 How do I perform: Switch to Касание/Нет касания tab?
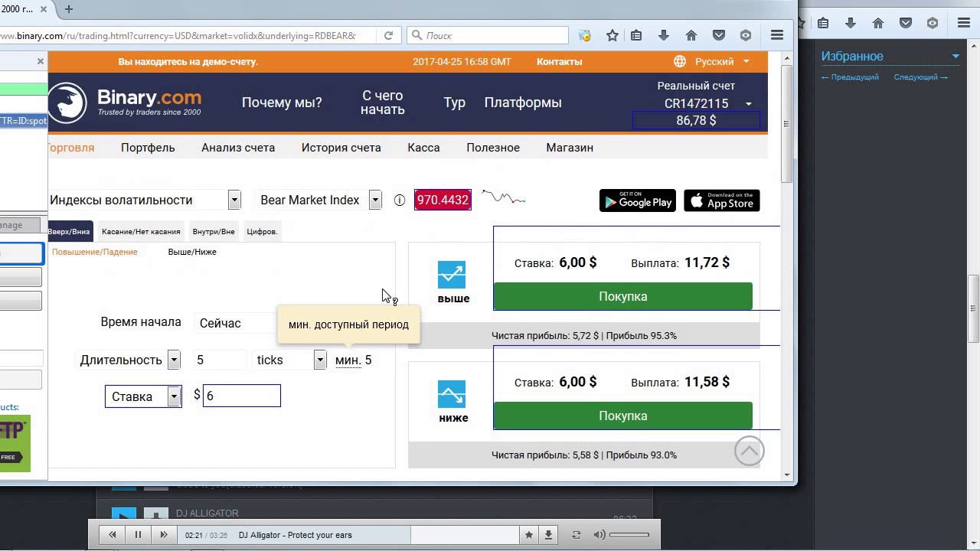tap(141, 232)
